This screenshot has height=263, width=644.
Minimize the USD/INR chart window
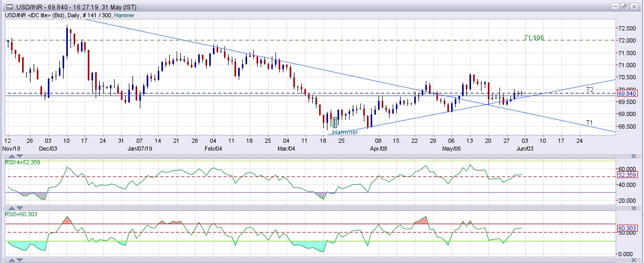615,6
